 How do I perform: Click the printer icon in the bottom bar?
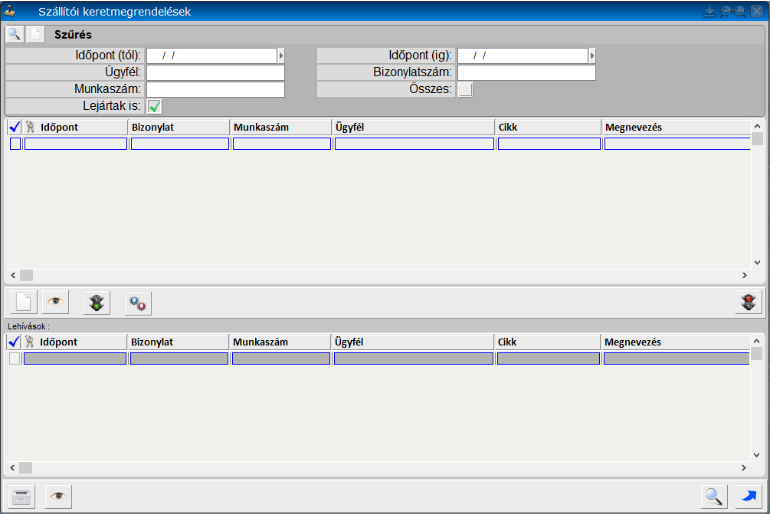click(22, 495)
